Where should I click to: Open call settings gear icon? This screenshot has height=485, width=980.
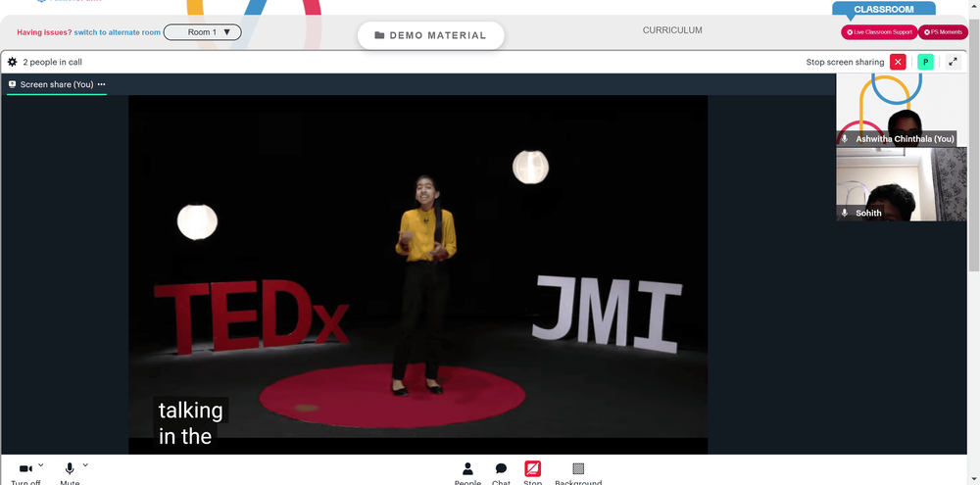[x=12, y=62]
